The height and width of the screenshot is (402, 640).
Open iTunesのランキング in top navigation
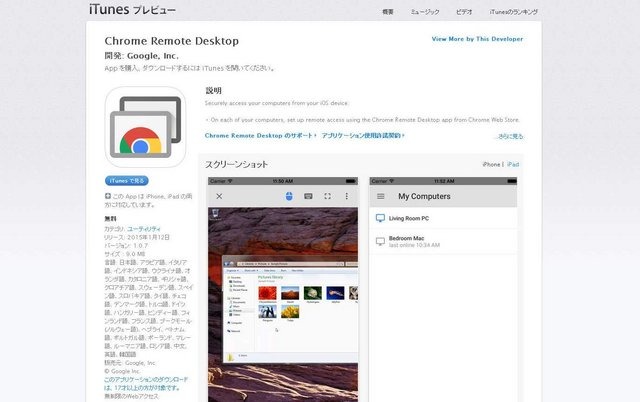(513, 12)
